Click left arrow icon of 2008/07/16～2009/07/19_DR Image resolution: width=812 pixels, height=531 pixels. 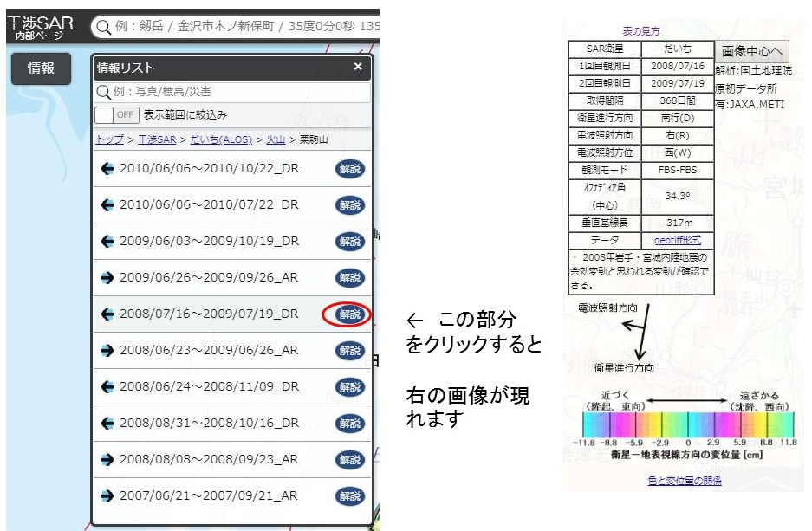[107, 314]
